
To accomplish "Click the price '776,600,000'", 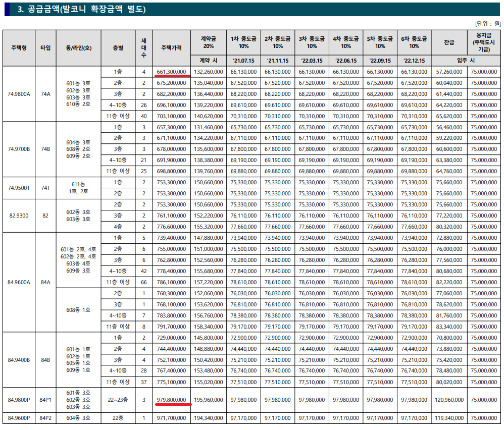I will [x=171, y=227].
